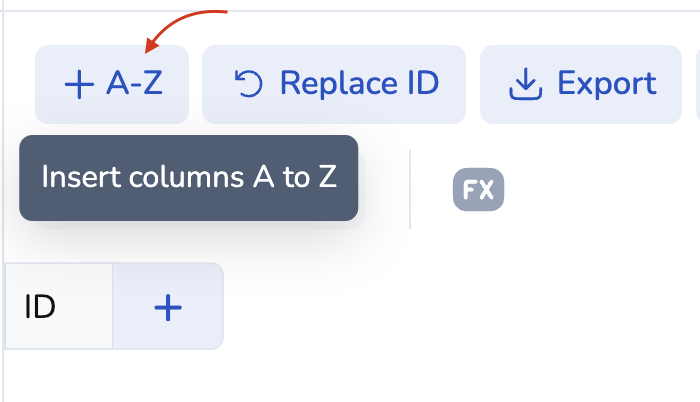Viewport: 700px width, 402px height.
Task: Add a column with the plus beside ID
Action: [x=167, y=307]
